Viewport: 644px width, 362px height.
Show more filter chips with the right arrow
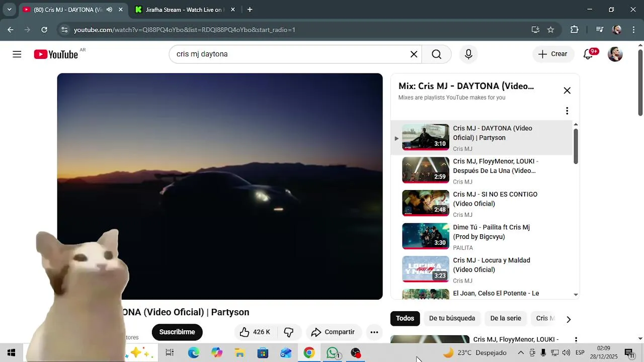569,319
